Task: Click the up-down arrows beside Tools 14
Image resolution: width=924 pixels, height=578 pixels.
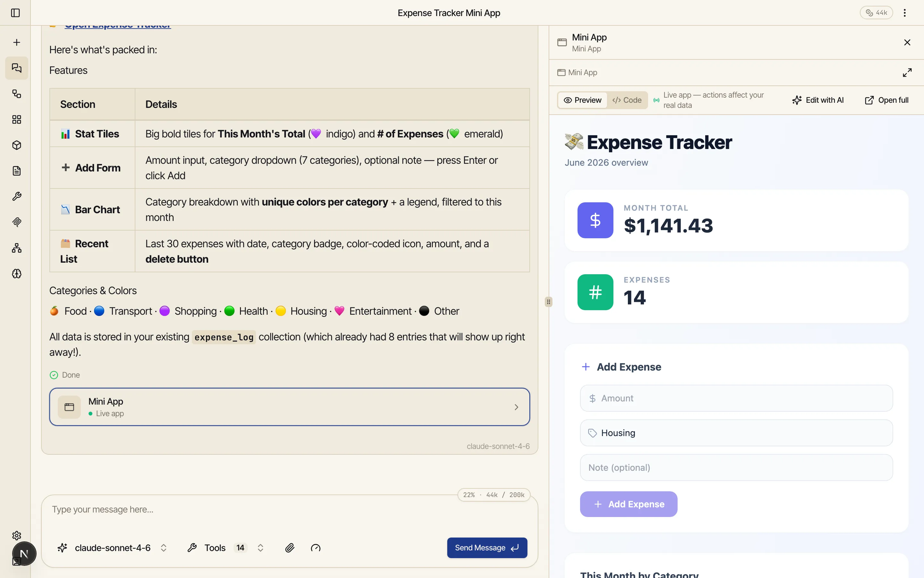Action: click(x=261, y=548)
